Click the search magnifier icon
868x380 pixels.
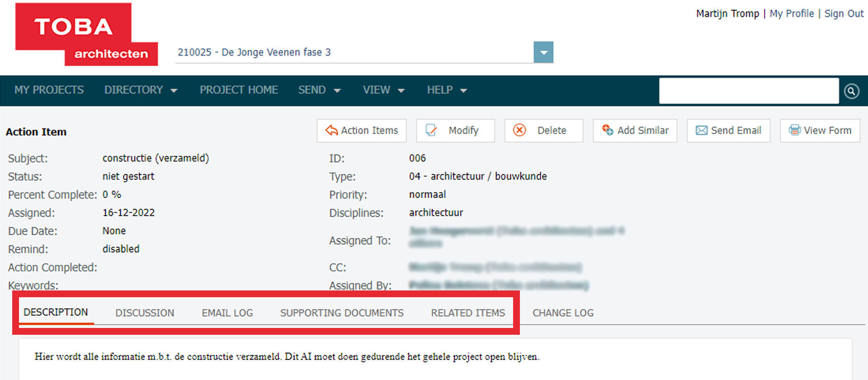(851, 91)
